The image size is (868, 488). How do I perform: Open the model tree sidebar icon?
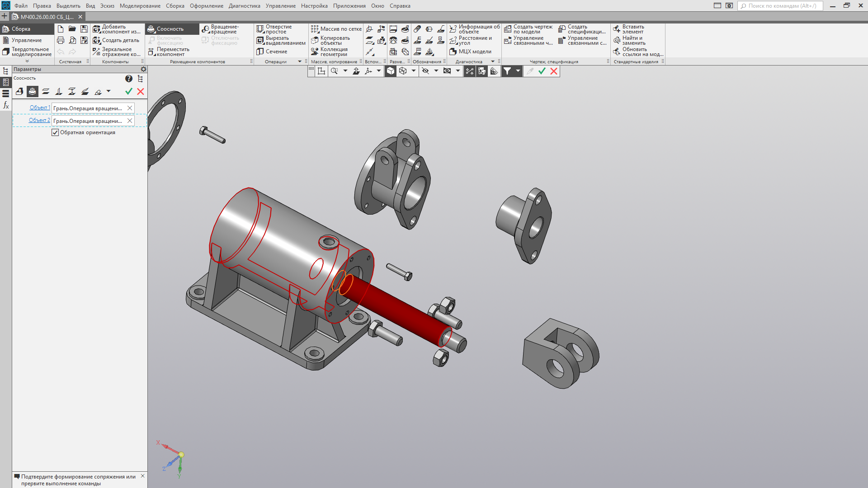[x=6, y=71]
